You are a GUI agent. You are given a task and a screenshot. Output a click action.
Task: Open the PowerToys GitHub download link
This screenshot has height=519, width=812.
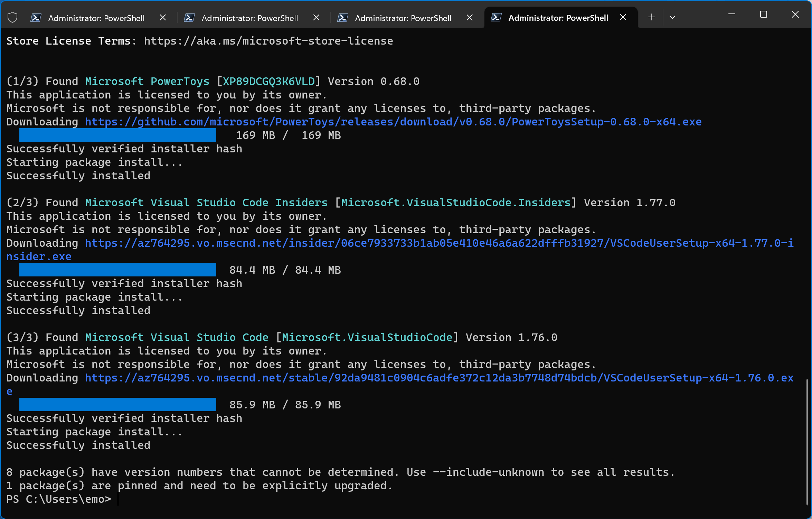(393, 122)
